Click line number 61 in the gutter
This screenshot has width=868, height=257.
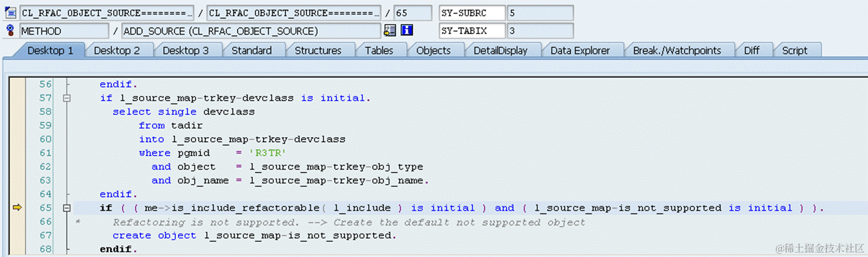[x=45, y=153]
